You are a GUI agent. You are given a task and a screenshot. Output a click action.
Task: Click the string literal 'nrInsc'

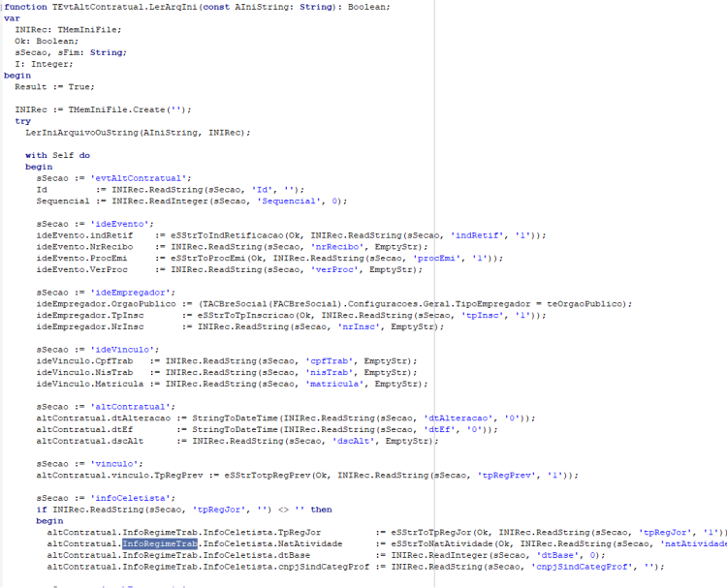pyautogui.click(x=359, y=326)
